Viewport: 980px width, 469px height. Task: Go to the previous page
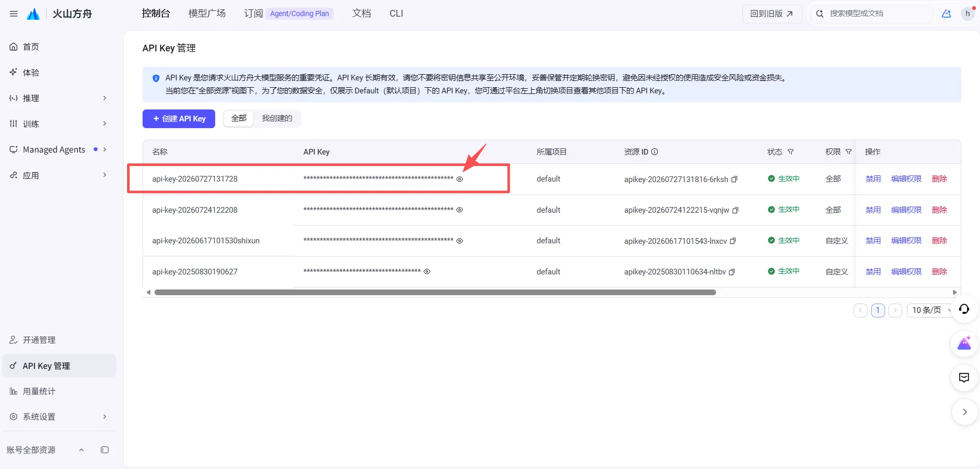[860, 310]
